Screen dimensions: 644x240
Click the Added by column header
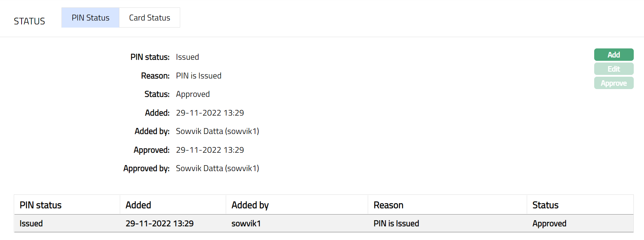click(x=250, y=205)
